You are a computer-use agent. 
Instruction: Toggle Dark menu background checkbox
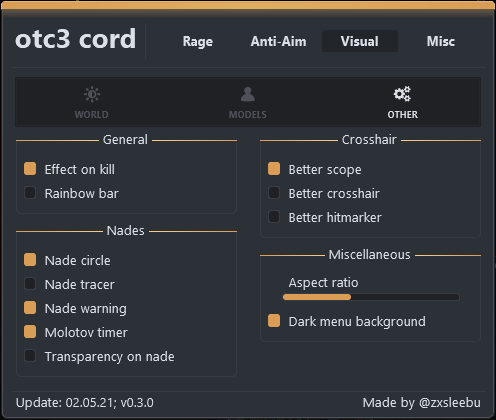[x=274, y=321]
